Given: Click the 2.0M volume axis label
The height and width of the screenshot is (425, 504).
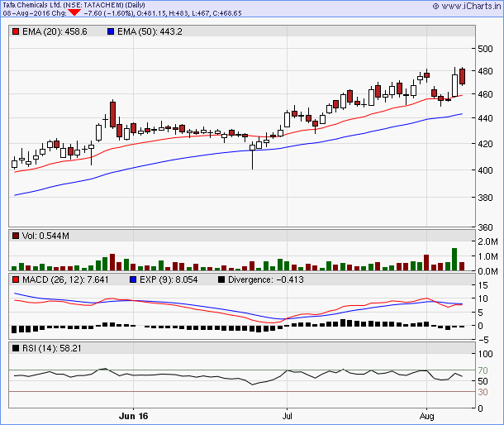Looking at the screenshot, I should click(487, 241).
